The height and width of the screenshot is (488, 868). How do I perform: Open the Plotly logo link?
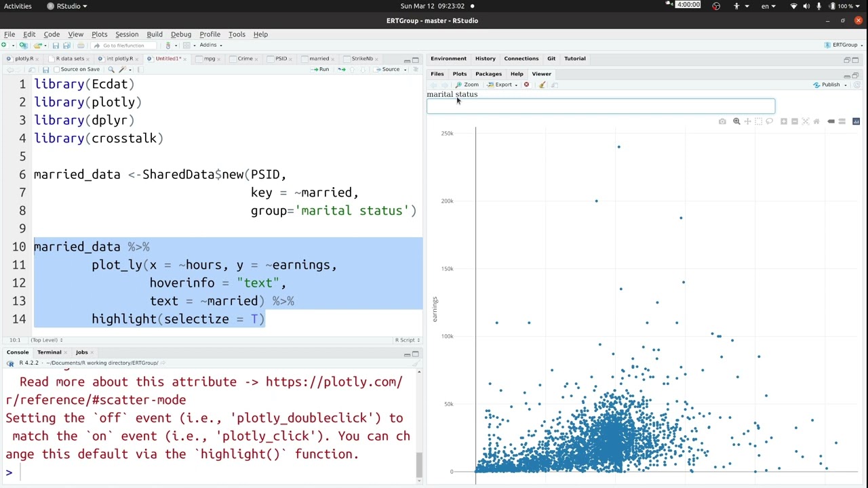[x=856, y=121]
